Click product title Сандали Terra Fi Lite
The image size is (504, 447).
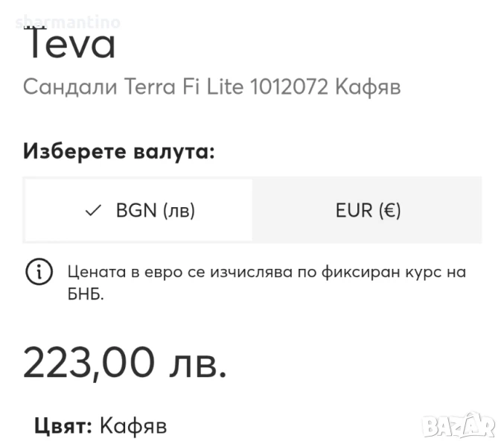pyautogui.click(x=211, y=86)
